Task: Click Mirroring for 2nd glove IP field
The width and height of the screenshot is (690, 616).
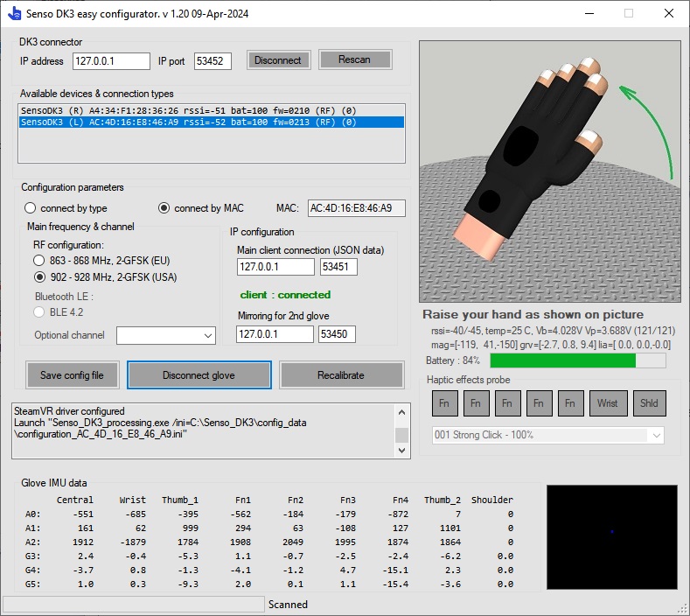Action: [x=275, y=334]
